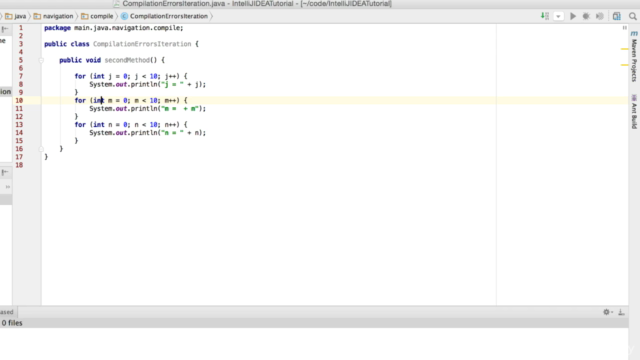Click line number 18 in gutter
Screen dimensions: 640x360
pos(19,165)
